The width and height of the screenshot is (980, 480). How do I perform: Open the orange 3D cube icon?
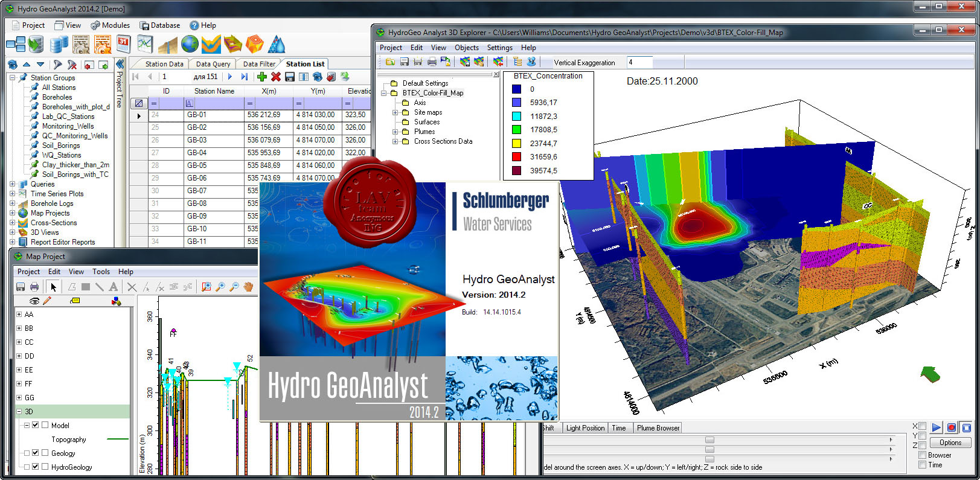255,44
